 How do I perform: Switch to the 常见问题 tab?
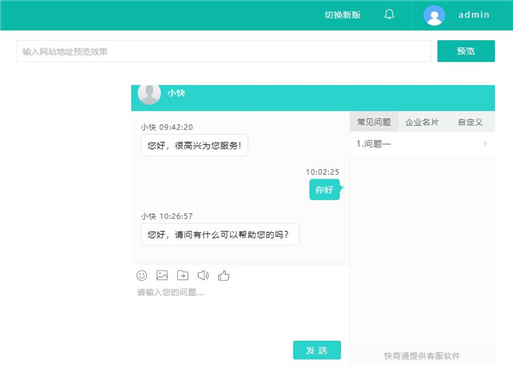374,122
